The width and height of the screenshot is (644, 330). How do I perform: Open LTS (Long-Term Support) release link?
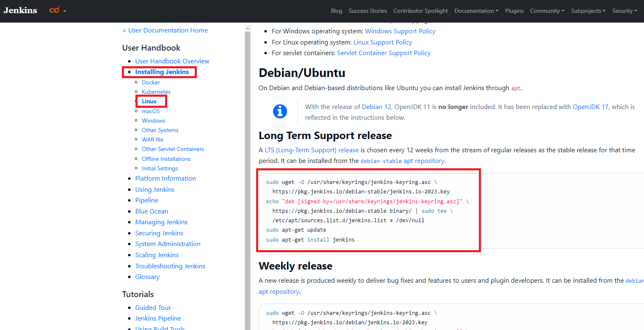[x=312, y=150]
